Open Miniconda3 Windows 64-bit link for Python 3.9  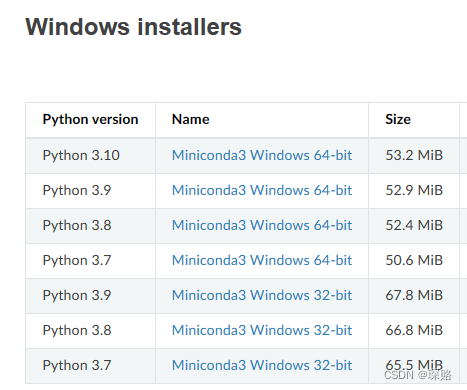tap(262, 190)
